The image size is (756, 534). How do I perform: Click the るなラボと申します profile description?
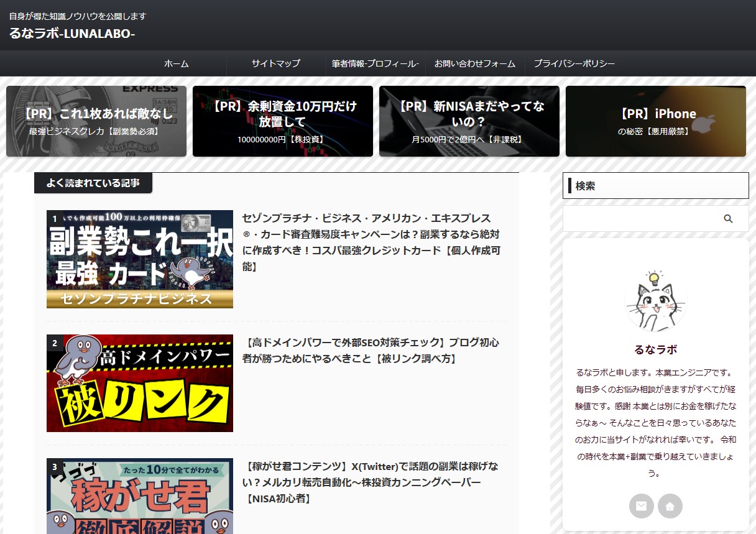655,423
